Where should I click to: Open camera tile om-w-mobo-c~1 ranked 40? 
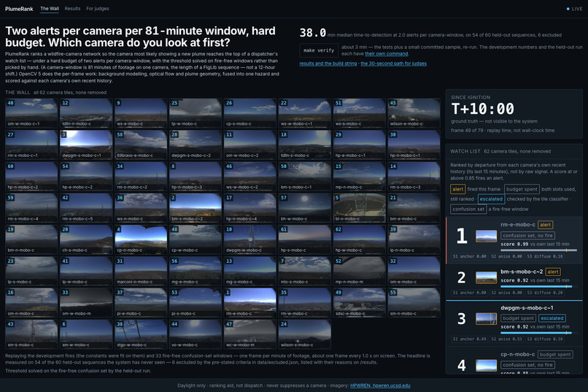(31, 113)
